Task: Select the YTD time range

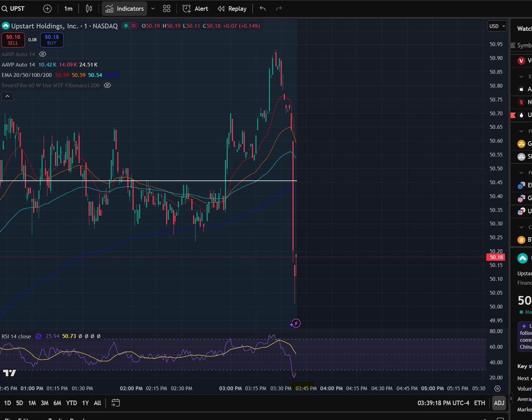Action: 71,403
